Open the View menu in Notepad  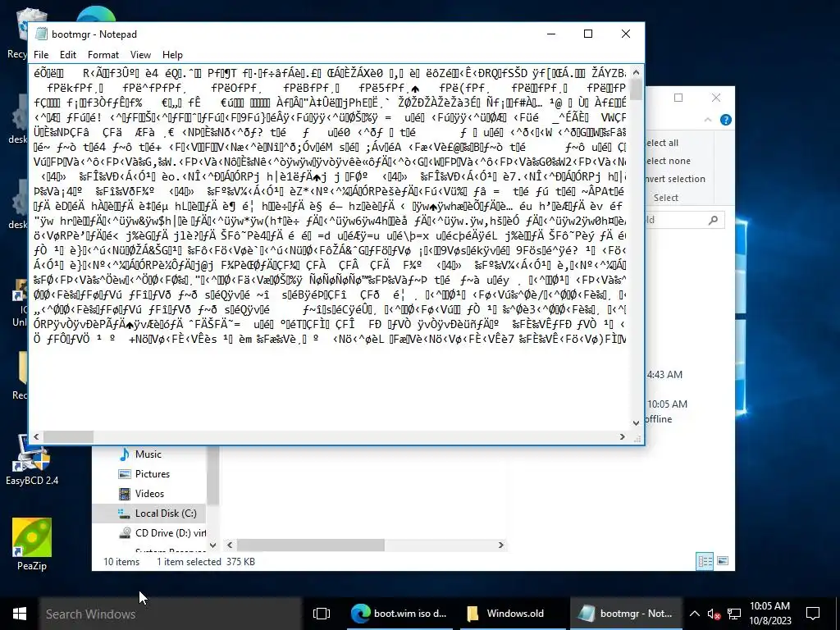coord(140,55)
